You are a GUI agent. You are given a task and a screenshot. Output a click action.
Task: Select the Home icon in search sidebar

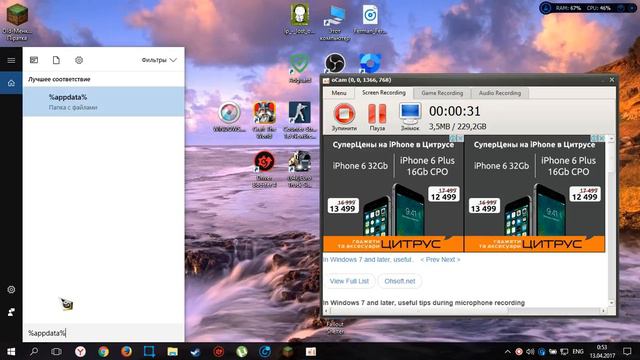(11, 83)
